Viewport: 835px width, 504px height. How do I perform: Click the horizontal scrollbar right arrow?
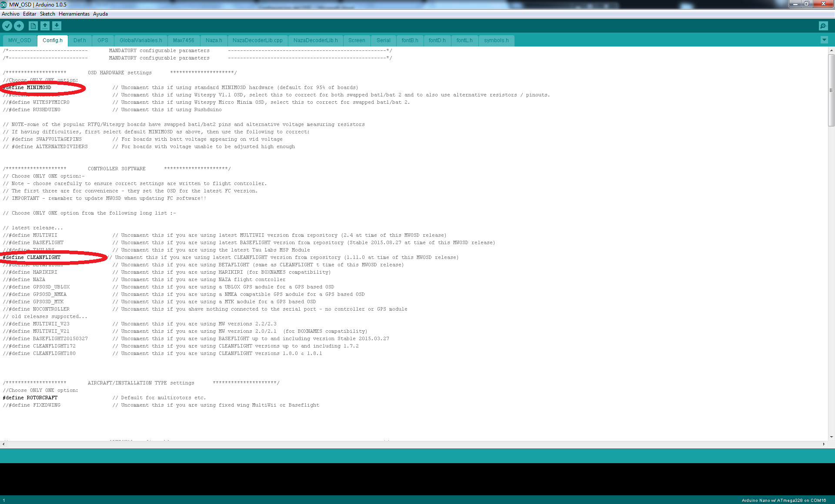[x=824, y=444]
